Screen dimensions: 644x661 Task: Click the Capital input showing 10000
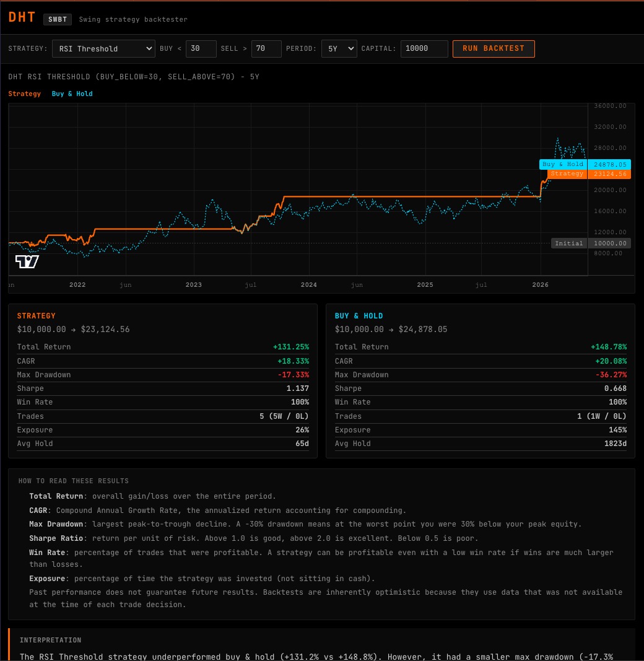click(424, 48)
